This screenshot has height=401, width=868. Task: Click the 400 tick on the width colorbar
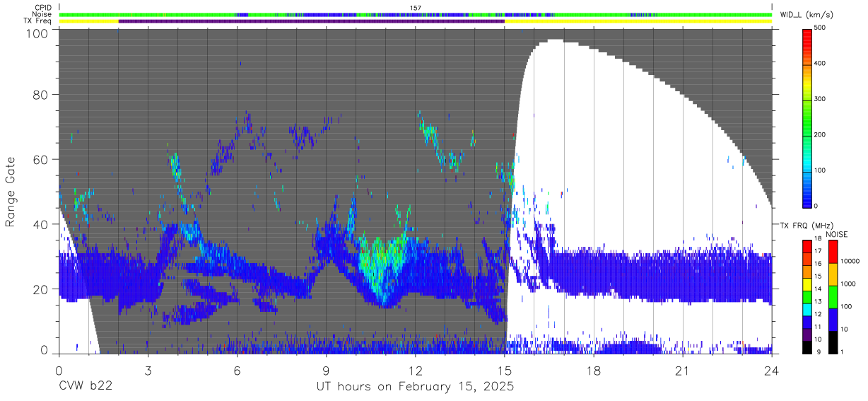820,64
